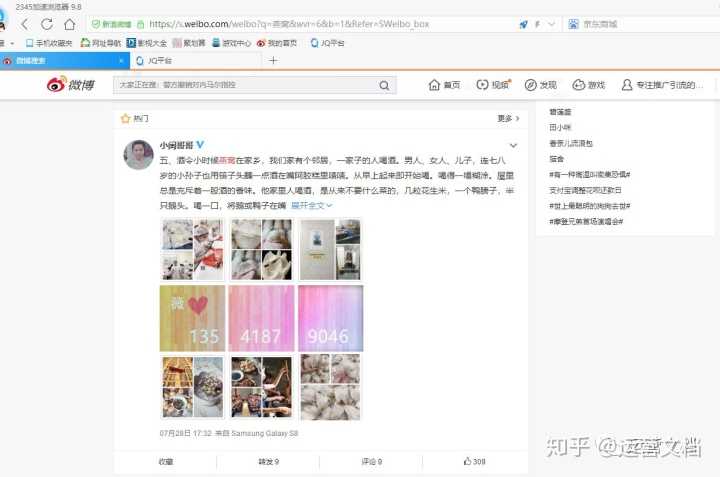This screenshot has height=477, width=720.
Task: Click 收藏 to favorite the post
Action: tap(166, 461)
